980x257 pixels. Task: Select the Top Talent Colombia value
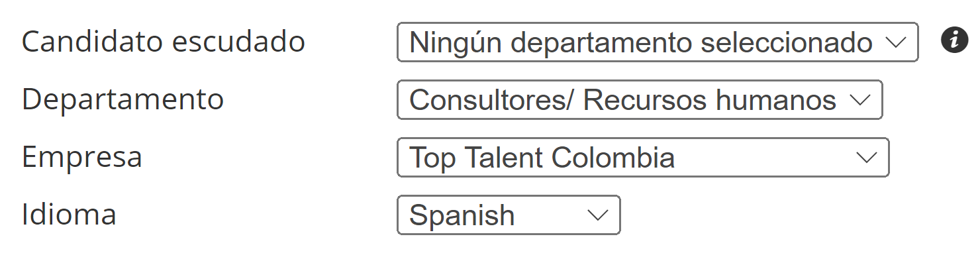[x=542, y=158]
